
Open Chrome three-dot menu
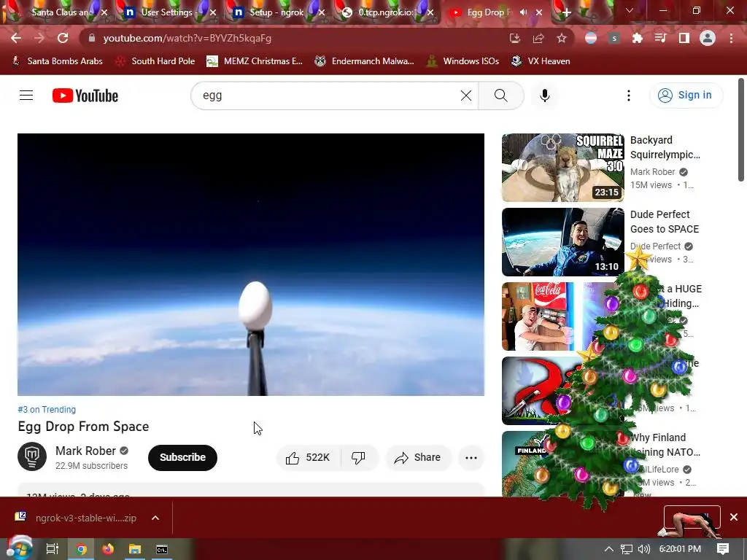731,38
